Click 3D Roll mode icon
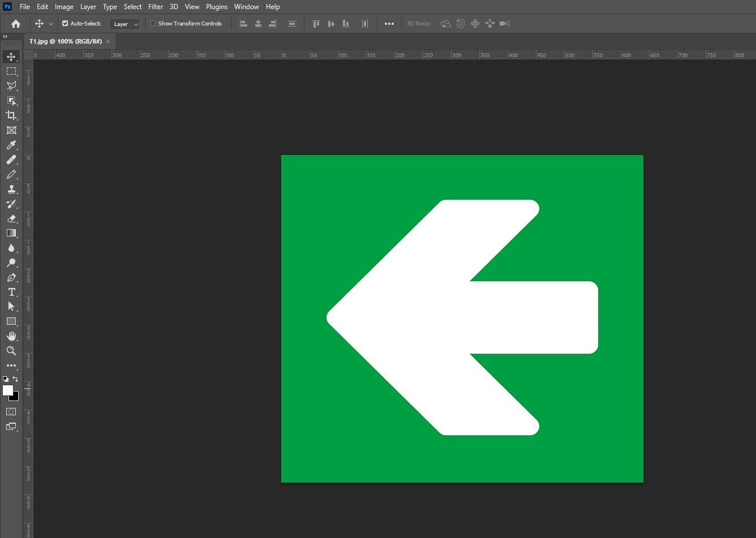Screen dimensions: 756x538 pyautogui.click(x=461, y=24)
